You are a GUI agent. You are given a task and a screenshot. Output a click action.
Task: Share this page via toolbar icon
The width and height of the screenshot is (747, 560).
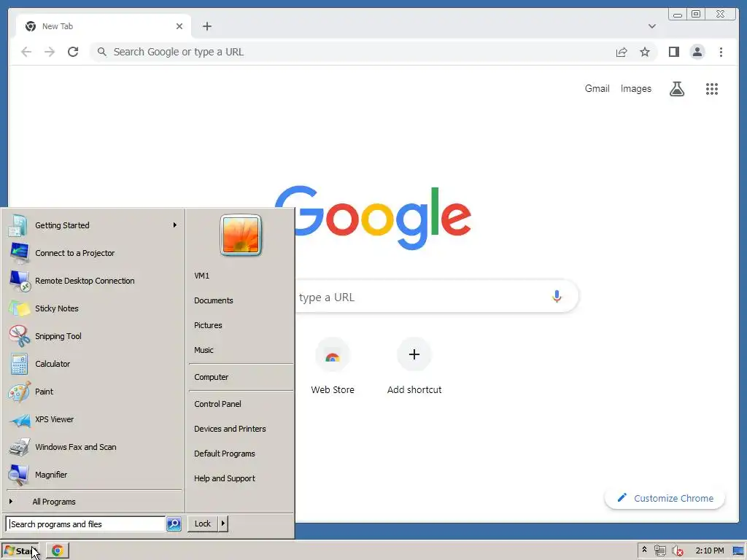622,52
